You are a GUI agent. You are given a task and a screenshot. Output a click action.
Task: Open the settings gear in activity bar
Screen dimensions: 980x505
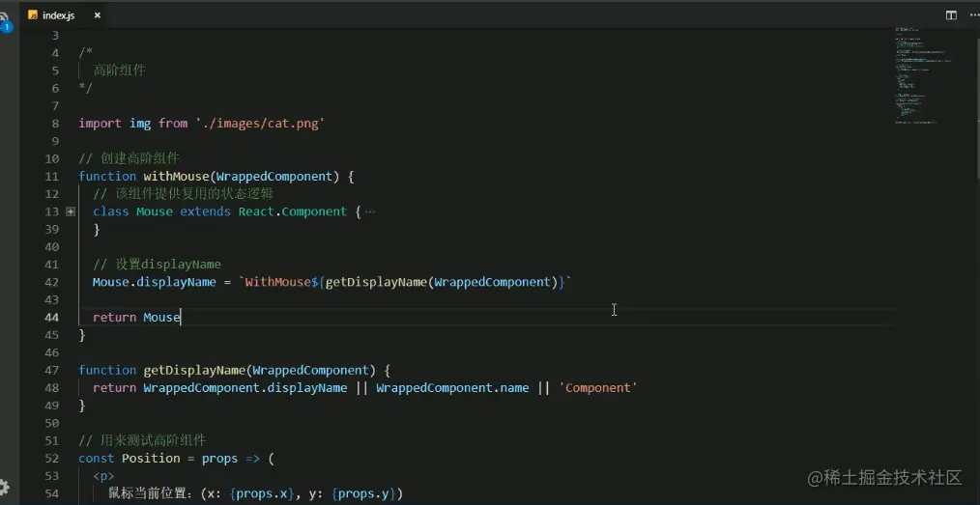coord(4,487)
